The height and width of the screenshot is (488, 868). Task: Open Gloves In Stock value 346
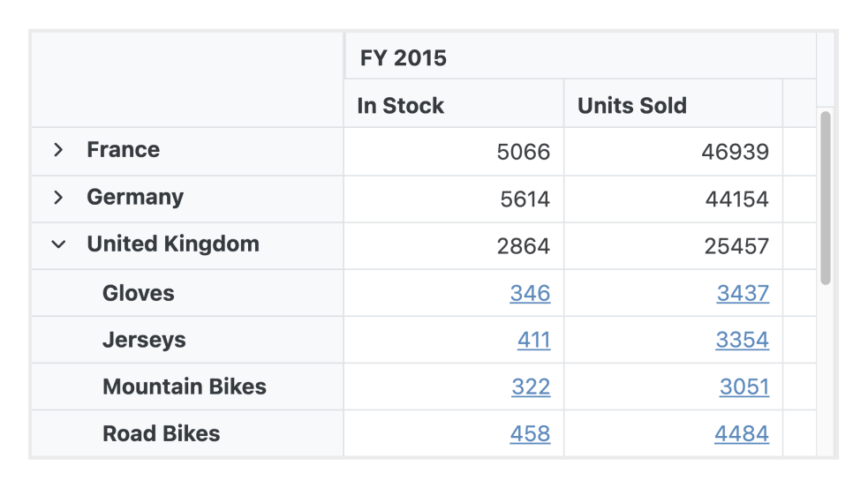tap(530, 293)
